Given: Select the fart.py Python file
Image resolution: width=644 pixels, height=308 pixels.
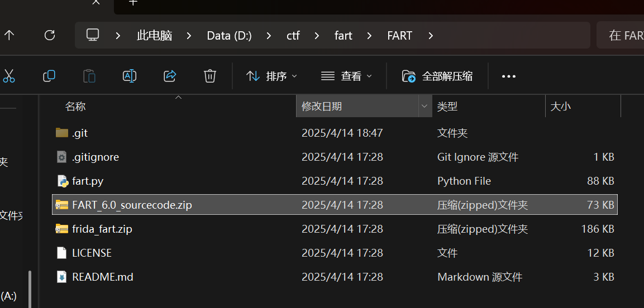Looking at the screenshot, I should coord(88,181).
